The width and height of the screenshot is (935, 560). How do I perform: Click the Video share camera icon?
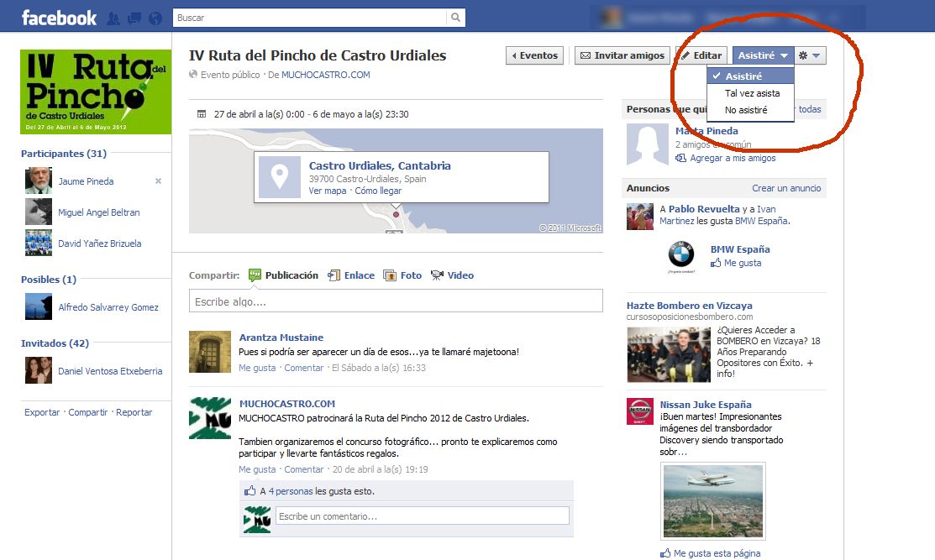[437, 275]
